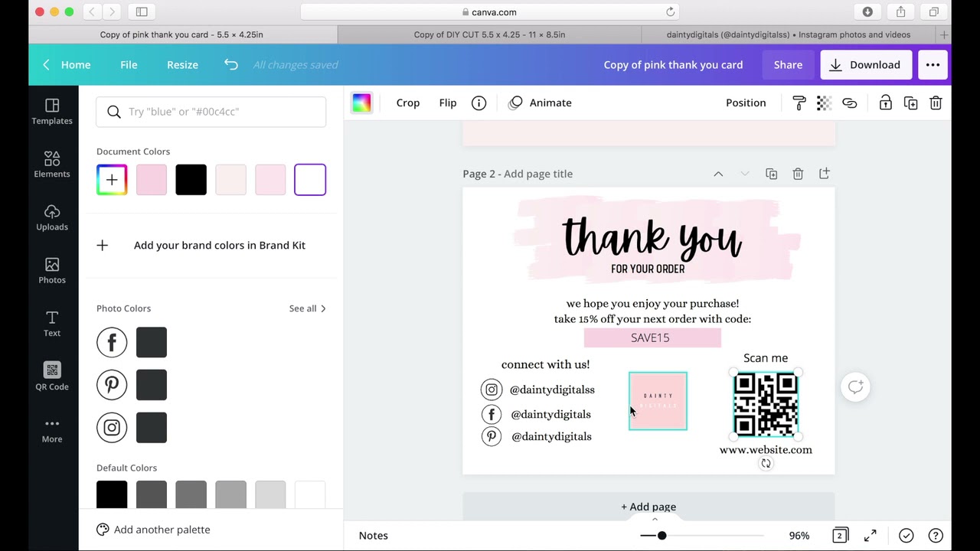Move Page 2 down with the chevron

(x=745, y=174)
